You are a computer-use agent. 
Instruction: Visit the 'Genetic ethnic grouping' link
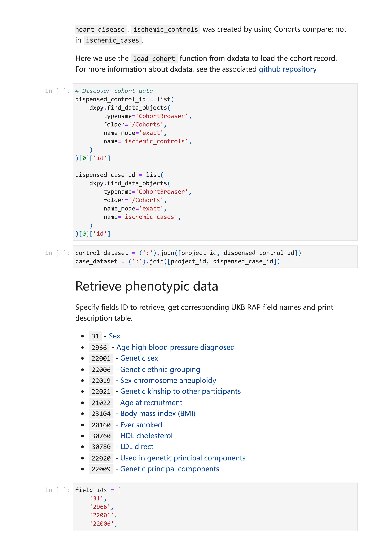pyautogui.click(x=160, y=369)
